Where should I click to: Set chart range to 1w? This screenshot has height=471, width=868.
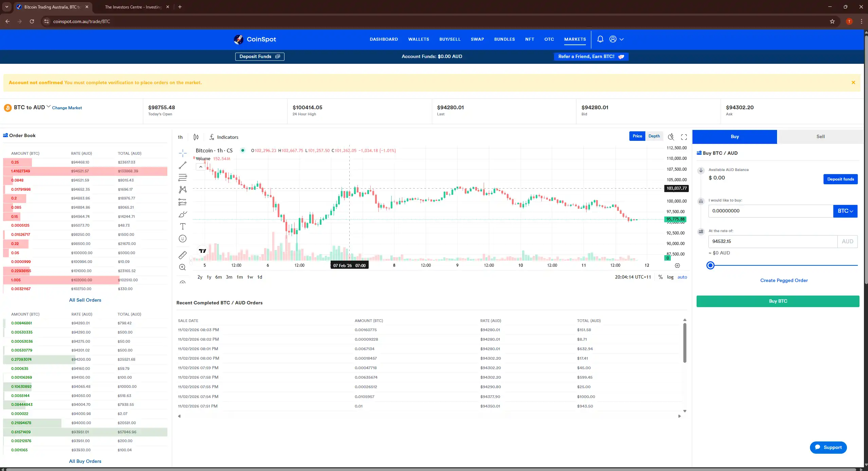pyautogui.click(x=250, y=277)
